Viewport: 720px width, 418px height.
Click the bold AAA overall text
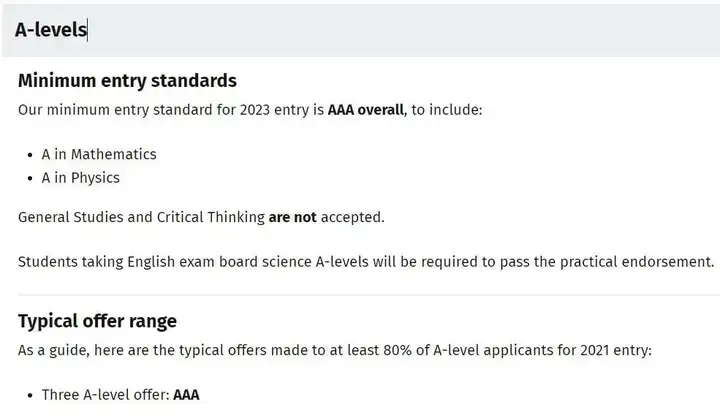tap(366, 110)
